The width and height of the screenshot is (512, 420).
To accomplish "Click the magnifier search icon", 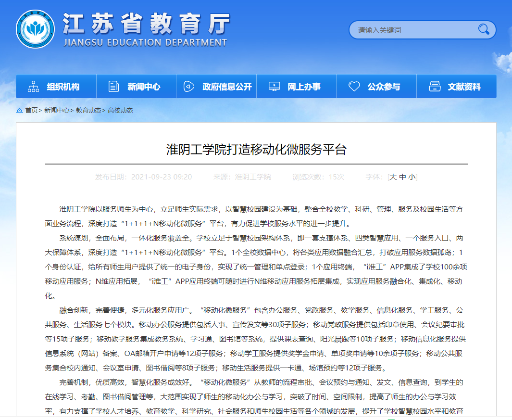I will click(483, 30).
